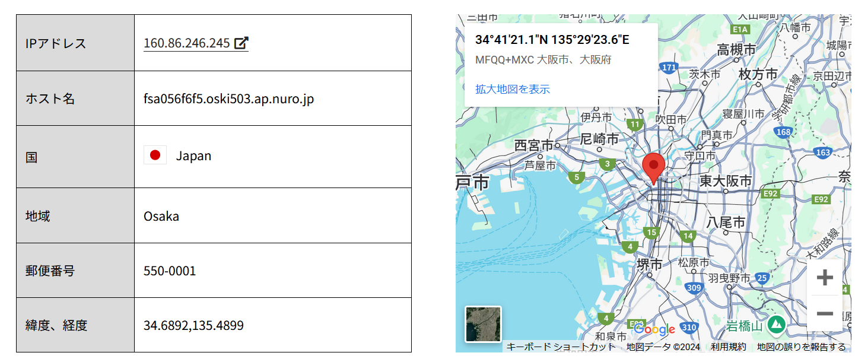Click the 郵便番号 header cell
The height and width of the screenshot is (359, 868).
pos(75,271)
